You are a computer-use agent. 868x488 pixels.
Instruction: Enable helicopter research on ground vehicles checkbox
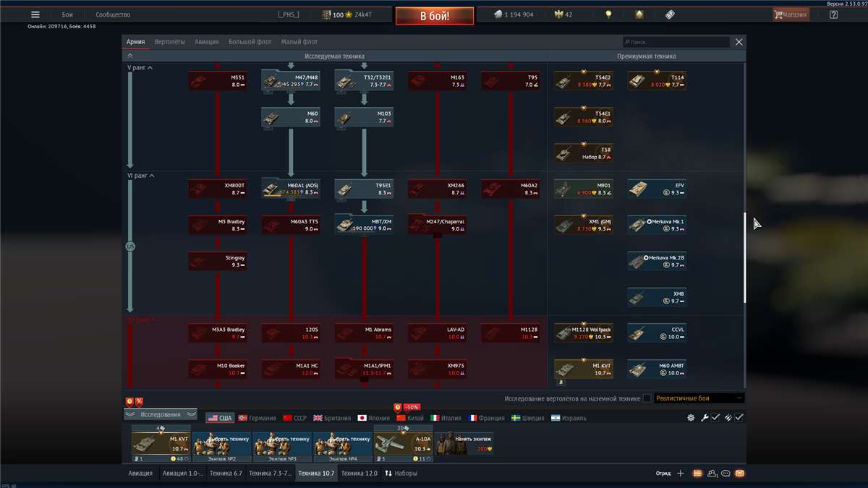(x=647, y=397)
